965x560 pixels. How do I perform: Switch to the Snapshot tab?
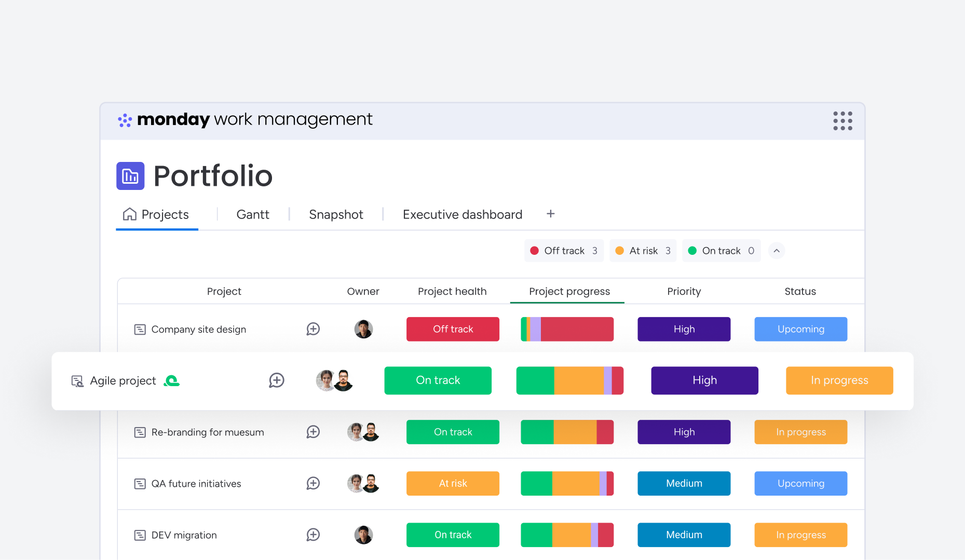[x=336, y=214]
